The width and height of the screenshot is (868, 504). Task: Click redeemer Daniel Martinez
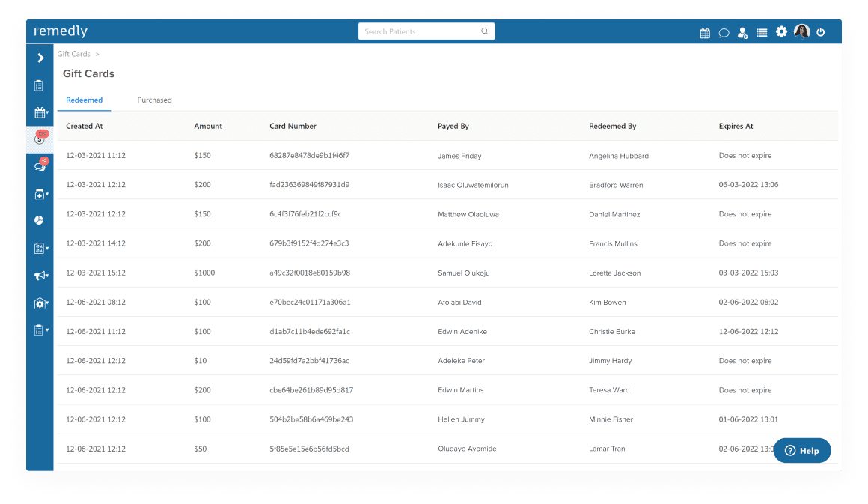pyautogui.click(x=614, y=214)
